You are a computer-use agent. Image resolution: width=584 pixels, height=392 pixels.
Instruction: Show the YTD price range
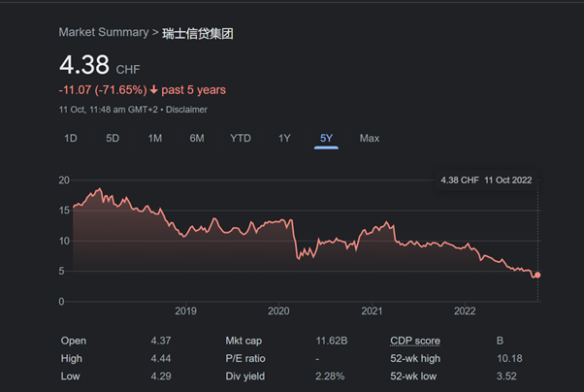241,138
